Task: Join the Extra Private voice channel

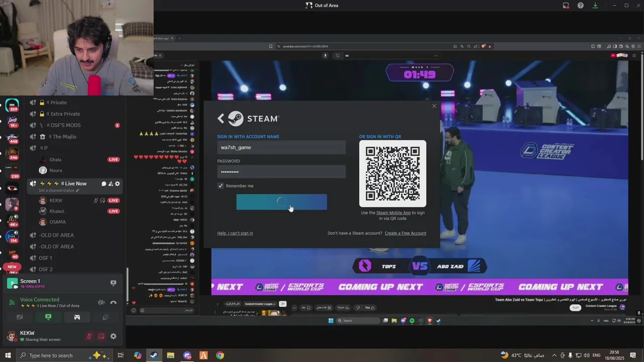Action: coord(75,114)
